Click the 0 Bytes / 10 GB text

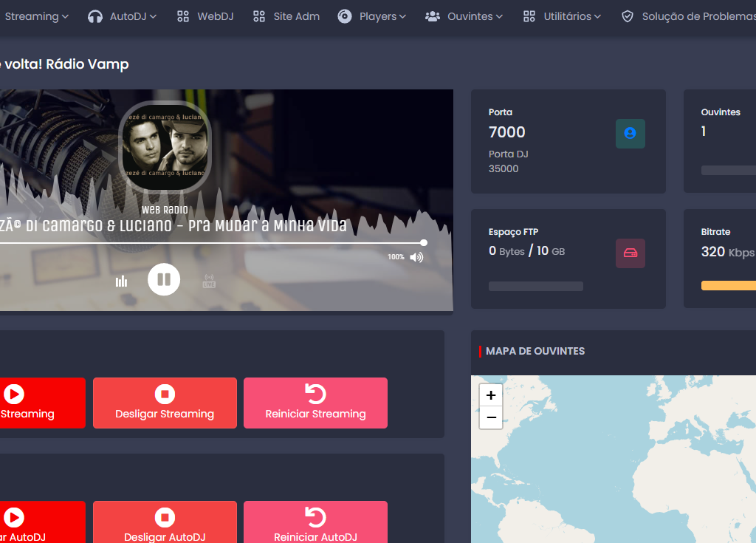[x=526, y=251]
